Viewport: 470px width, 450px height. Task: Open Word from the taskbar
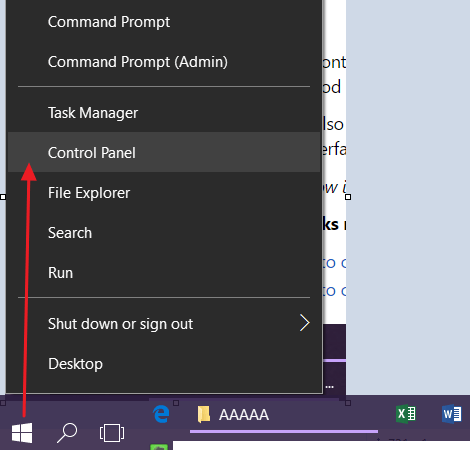(x=452, y=414)
